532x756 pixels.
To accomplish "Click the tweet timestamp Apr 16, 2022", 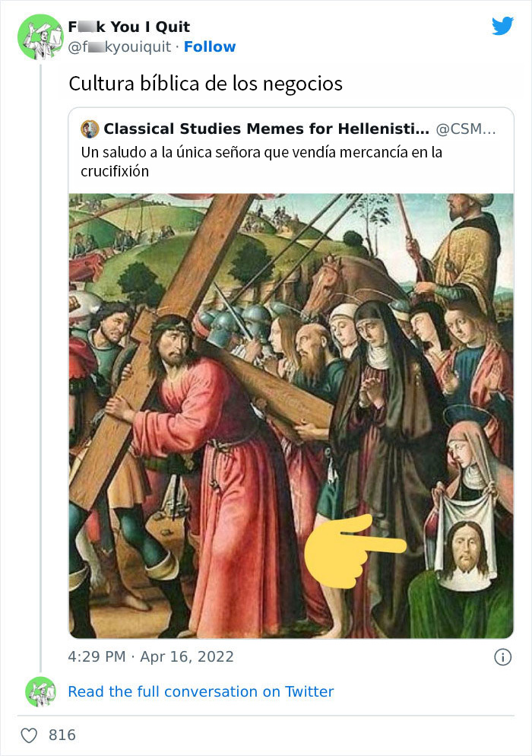I will pos(151,656).
